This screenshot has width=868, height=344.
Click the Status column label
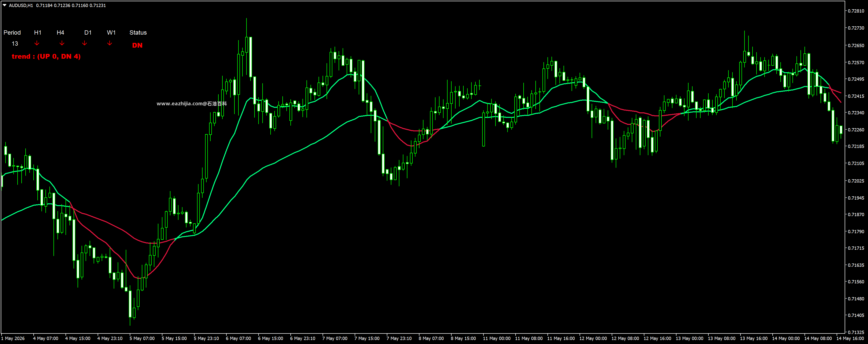coord(138,33)
